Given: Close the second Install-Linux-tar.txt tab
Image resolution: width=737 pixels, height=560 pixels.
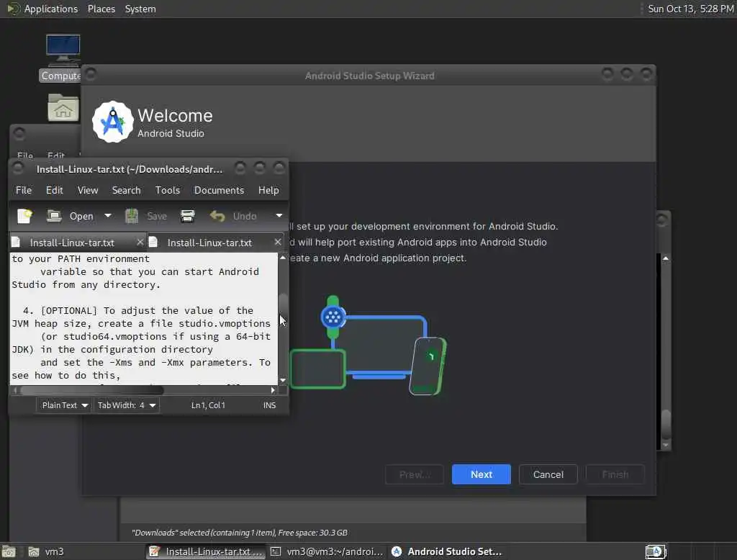Looking at the screenshot, I should pos(278,242).
